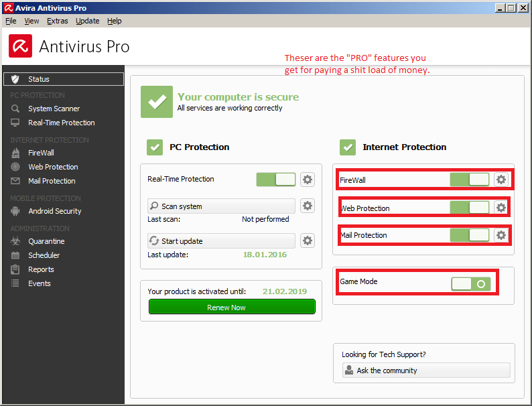Click 'All services are working correctly' text
Screen dimensions: 532x406
tap(230, 108)
